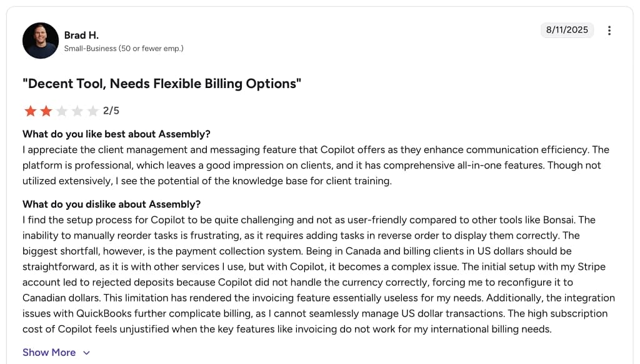Viewport: 640px width, 364px height.
Task: Click the second orange rating star
Action: pos(46,111)
